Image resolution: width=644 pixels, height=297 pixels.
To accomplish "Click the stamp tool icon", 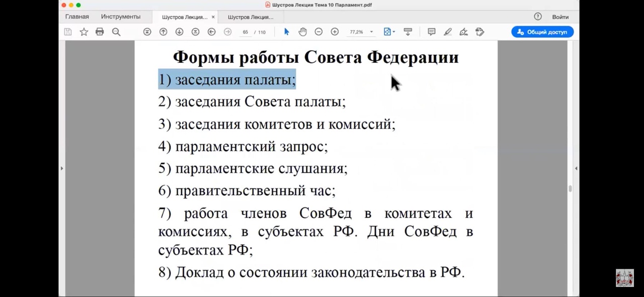I will point(480,32).
